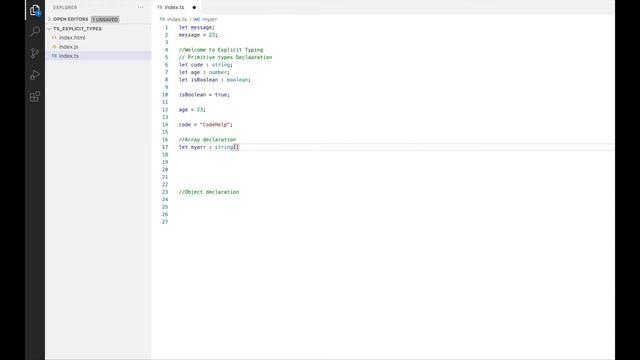Click '//Array declaration' comment
This screenshot has width=640, height=360.
[207, 140]
